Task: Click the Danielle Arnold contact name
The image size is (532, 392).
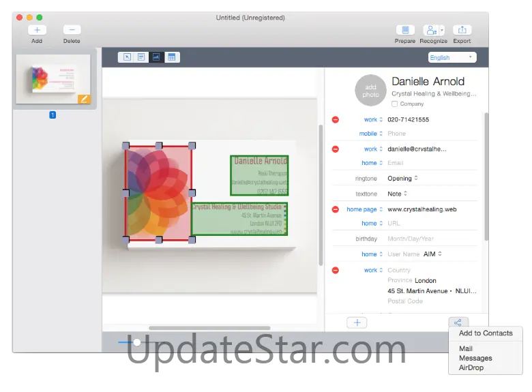Action: pyautogui.click(x=428, y=81)
